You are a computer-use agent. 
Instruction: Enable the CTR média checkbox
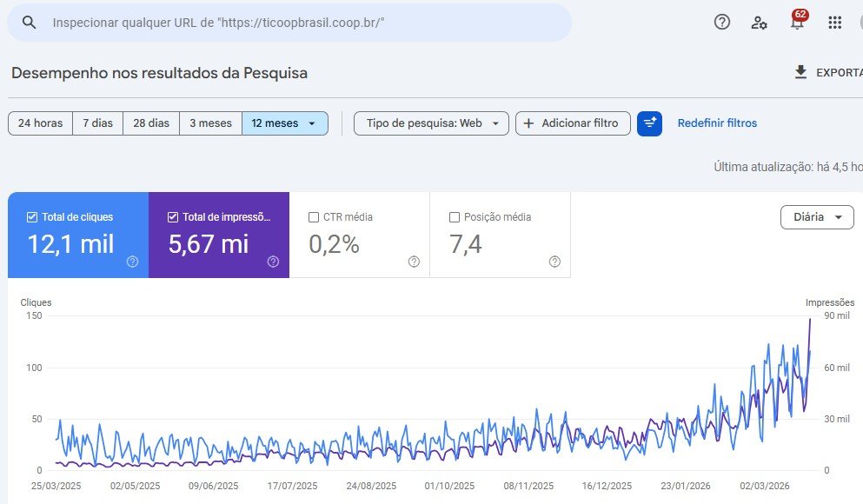click(314, 217)
